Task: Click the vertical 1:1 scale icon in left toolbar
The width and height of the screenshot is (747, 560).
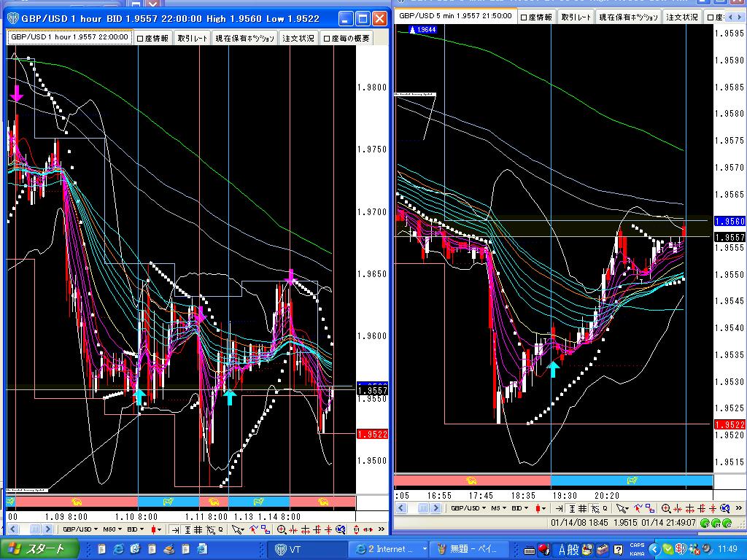Action: point(356,529)
